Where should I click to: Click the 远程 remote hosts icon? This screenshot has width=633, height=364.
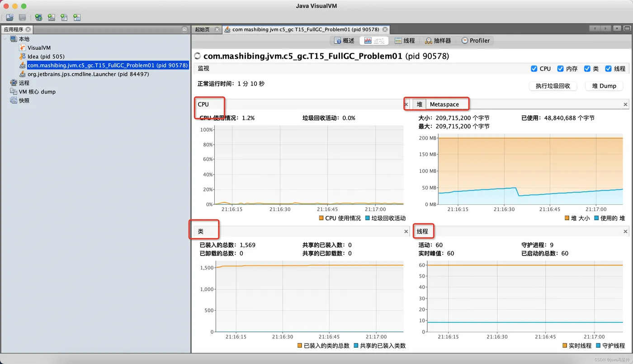click(x=14, y=83)
